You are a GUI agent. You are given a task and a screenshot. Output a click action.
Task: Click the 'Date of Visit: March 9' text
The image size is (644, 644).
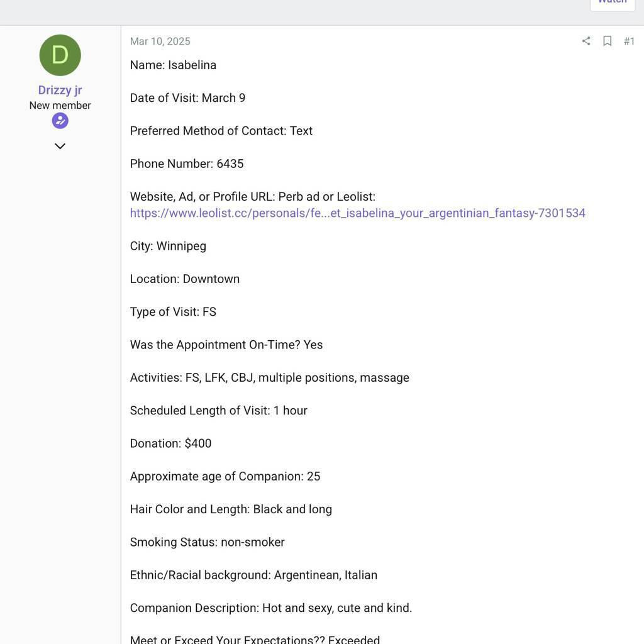[187, 98]
